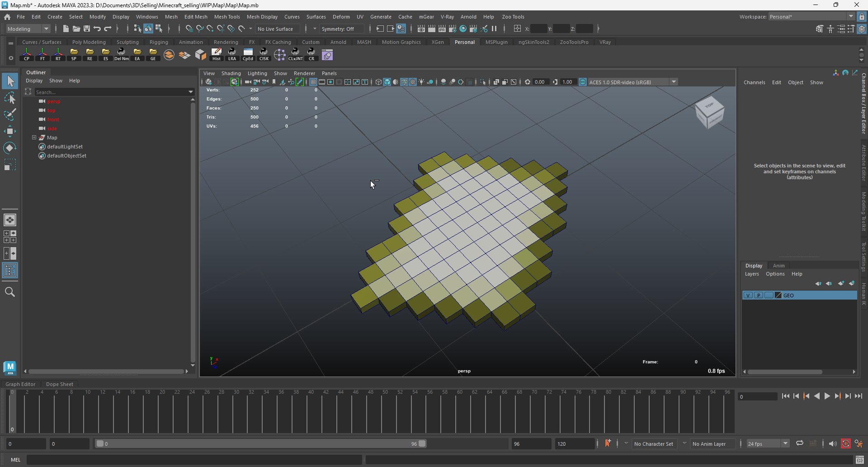Click the Undo arrow in status line
Image resolution: width=868 pixels, height=467 pixels.
(97, 29)
